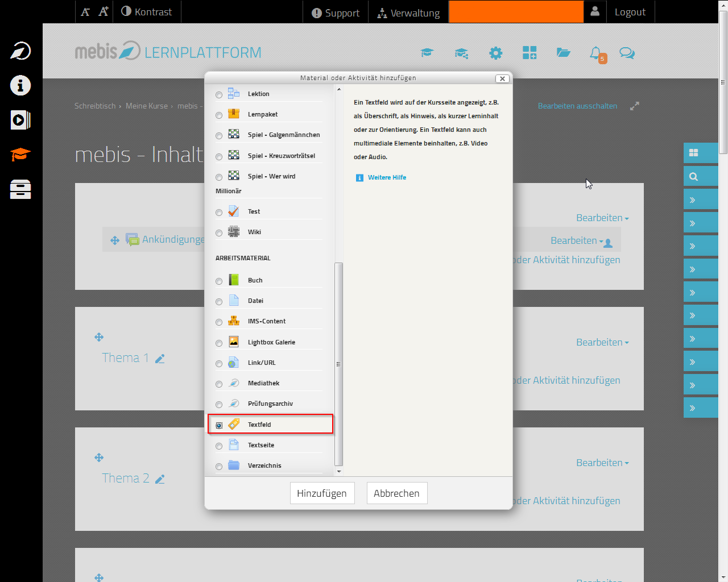Click the chat messages icon in header
728x582 pixels.
627,53
